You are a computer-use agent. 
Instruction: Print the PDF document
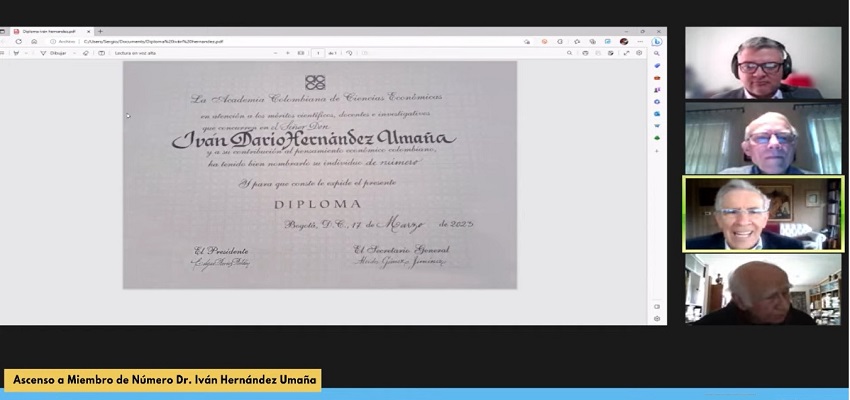585,53
